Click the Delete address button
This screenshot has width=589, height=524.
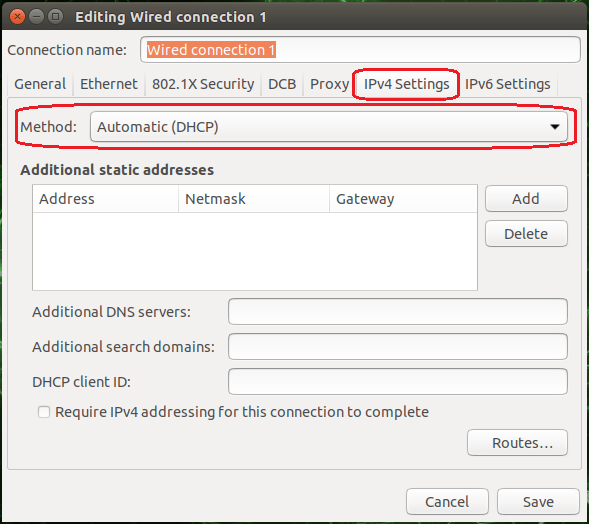tap(526, 234)
